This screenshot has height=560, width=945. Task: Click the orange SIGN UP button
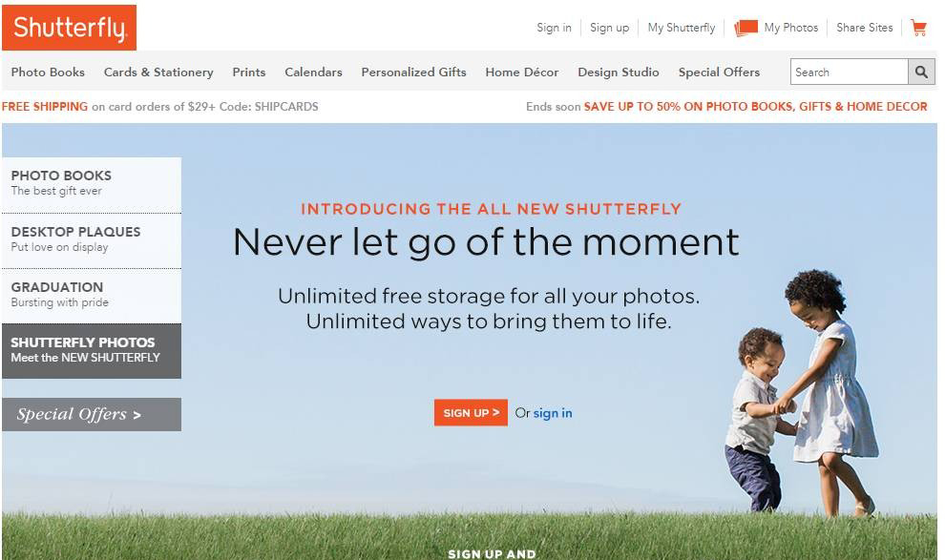[471, 412]
